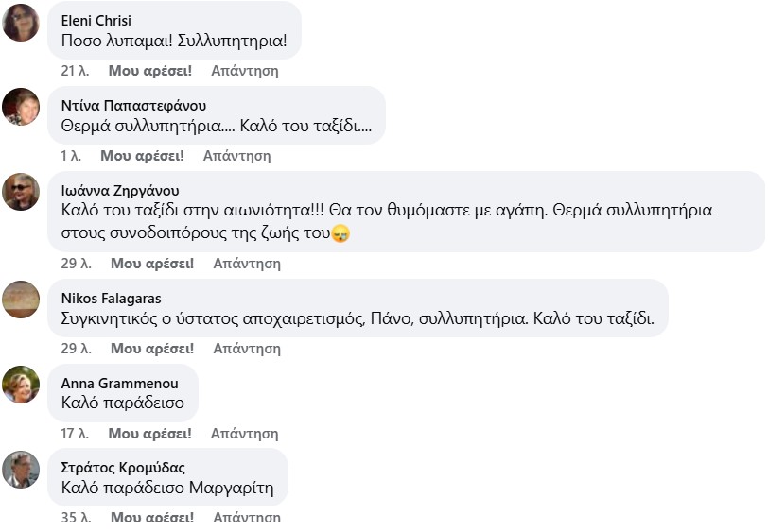
Task: Click Ιωάννα Ζηργάνου's profile photo
Action: click(21, 192)
